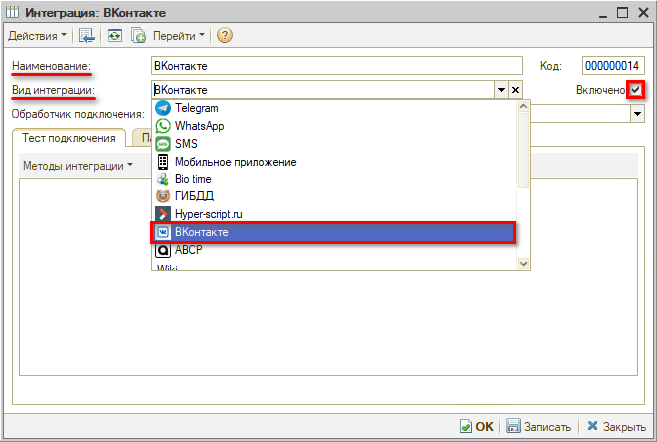Click into the Наименование input field

pos(336,66)
